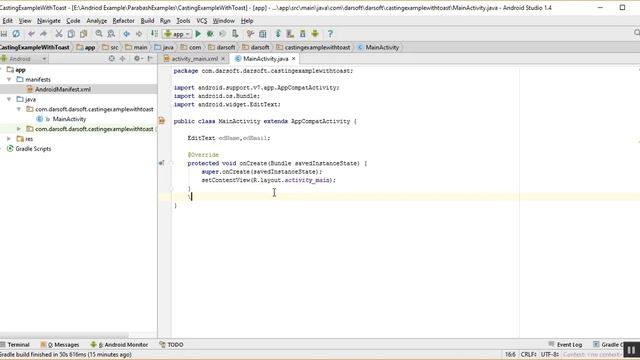Open the Terminal tool window
Viewport: 640px width, 360px height.
[16, 344]
